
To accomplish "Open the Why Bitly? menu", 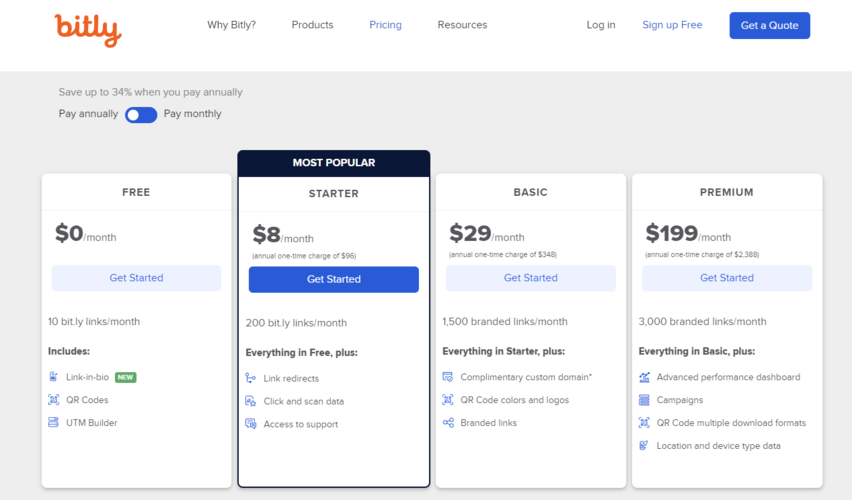I will (231, 25).
